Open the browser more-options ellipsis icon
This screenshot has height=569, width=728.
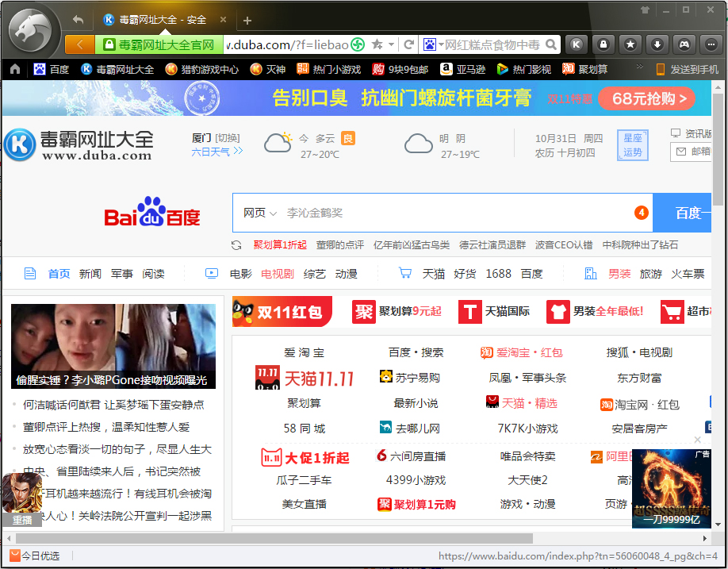tap(710, 44)
